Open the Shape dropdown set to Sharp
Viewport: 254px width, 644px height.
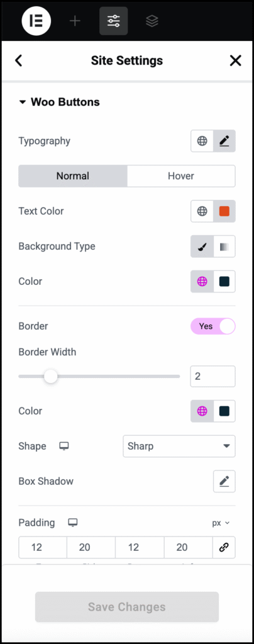click(x=179, y=446)
